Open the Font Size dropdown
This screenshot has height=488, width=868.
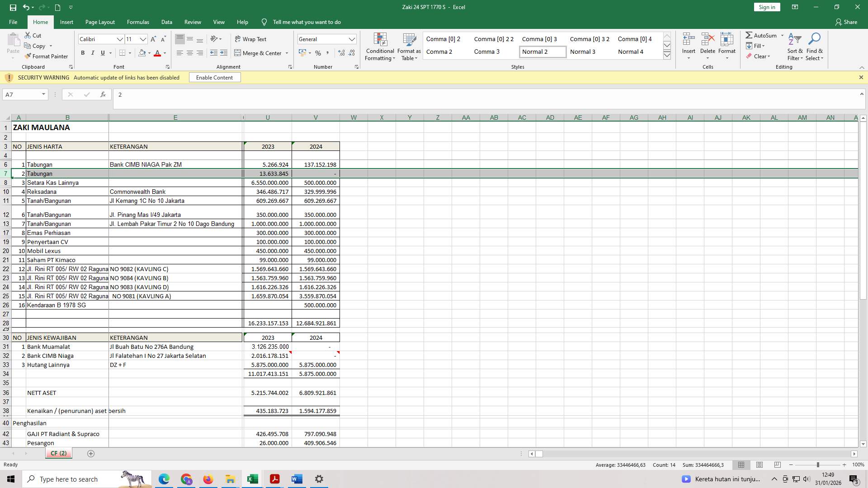[x=143, y=39]
